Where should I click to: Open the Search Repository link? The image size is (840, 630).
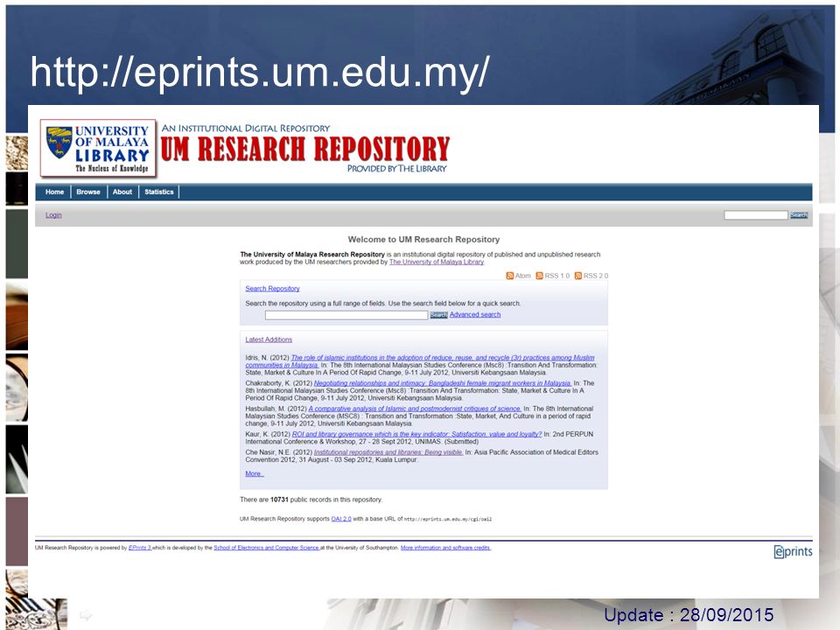click(272, 288)
